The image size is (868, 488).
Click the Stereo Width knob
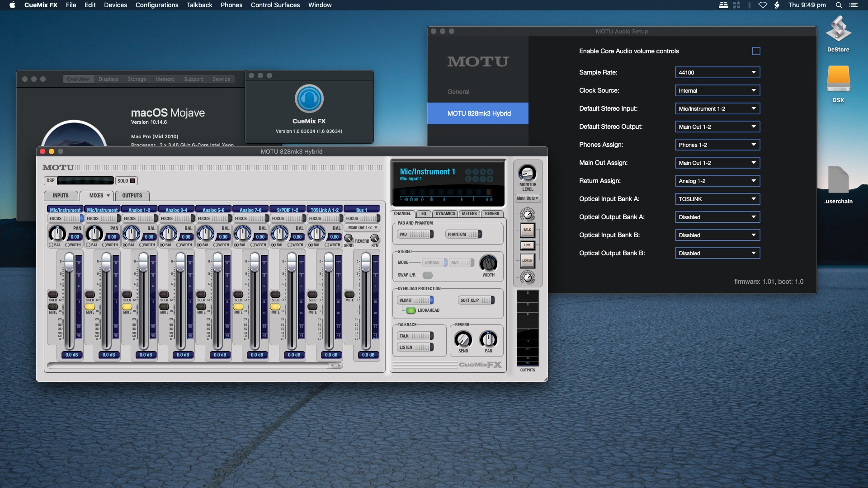pyautogui.click(x=488, y=263)
